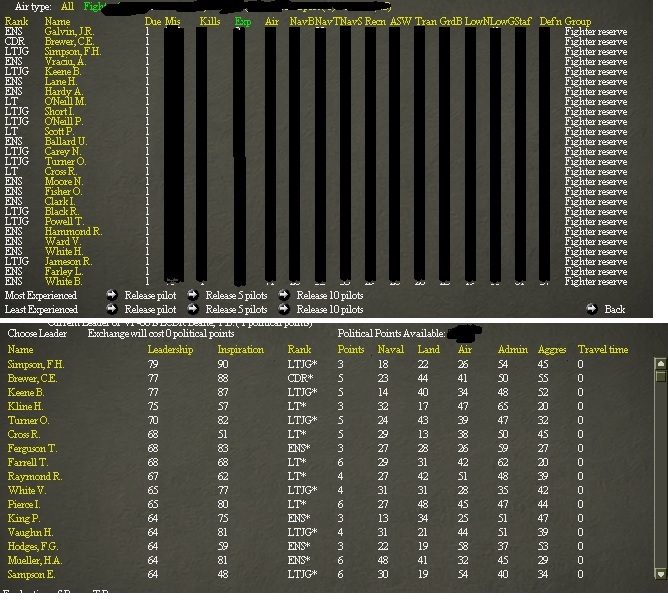The height and width of the screenshot is (600, 668).
Task: Sort leaders by Leadership column
Action: pos(170,349)
